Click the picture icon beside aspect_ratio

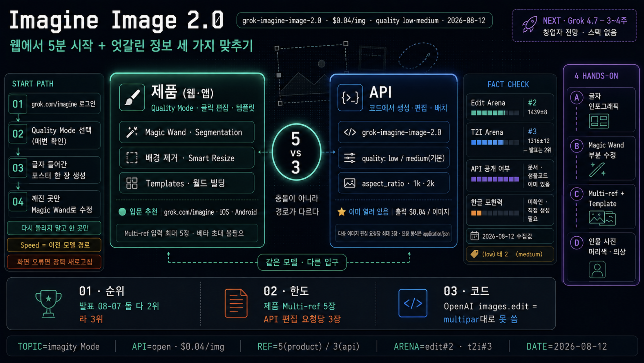point(350,183)
